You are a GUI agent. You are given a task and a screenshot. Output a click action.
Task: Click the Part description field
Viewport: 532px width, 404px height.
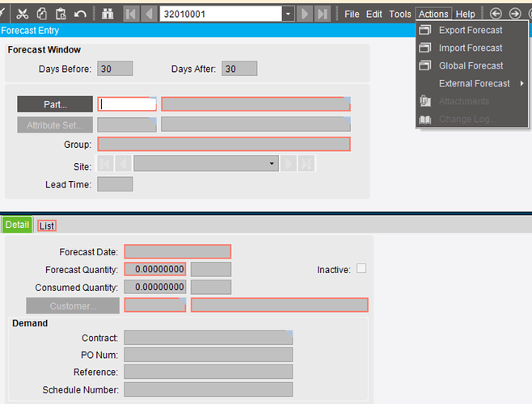point(255,104)
